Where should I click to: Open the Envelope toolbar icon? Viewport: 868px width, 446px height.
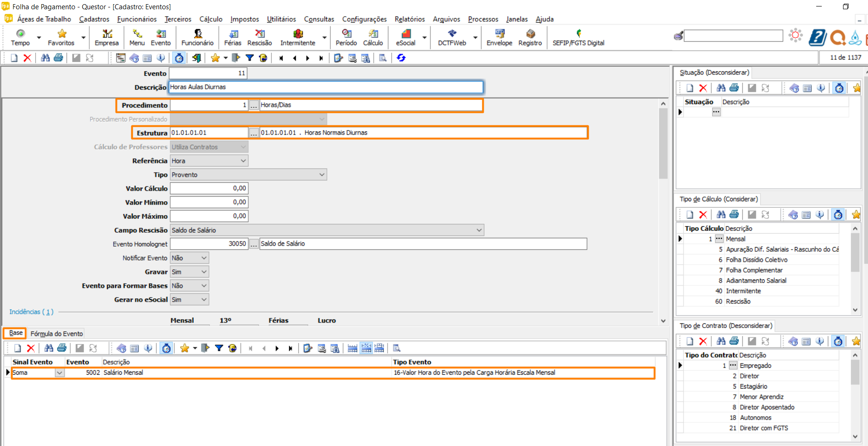point(499,37)
